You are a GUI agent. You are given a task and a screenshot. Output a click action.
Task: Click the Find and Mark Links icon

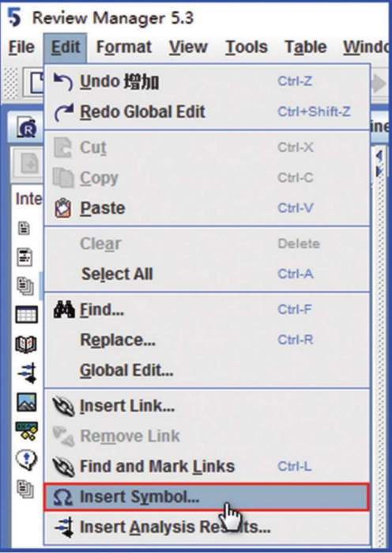pos(63,467)
